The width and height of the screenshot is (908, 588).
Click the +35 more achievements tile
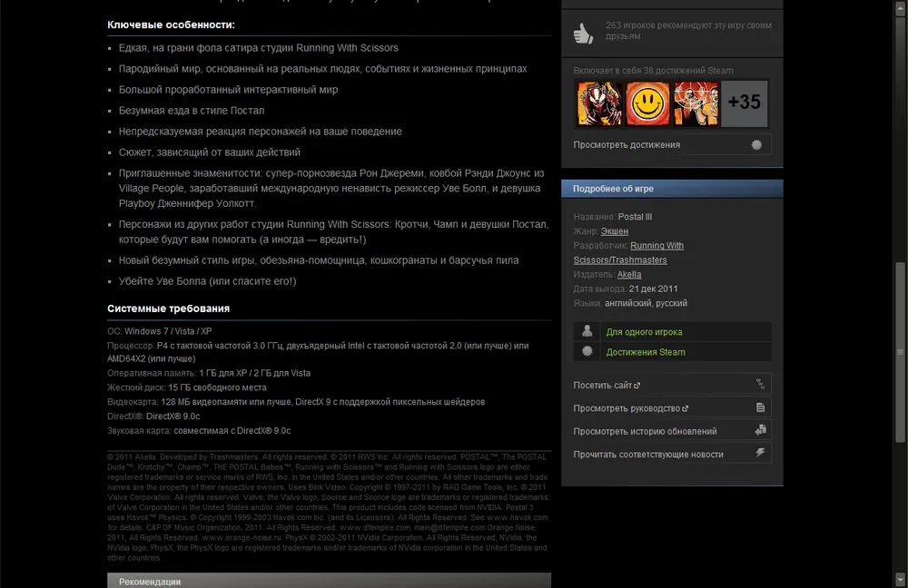(x=745, y=103)
